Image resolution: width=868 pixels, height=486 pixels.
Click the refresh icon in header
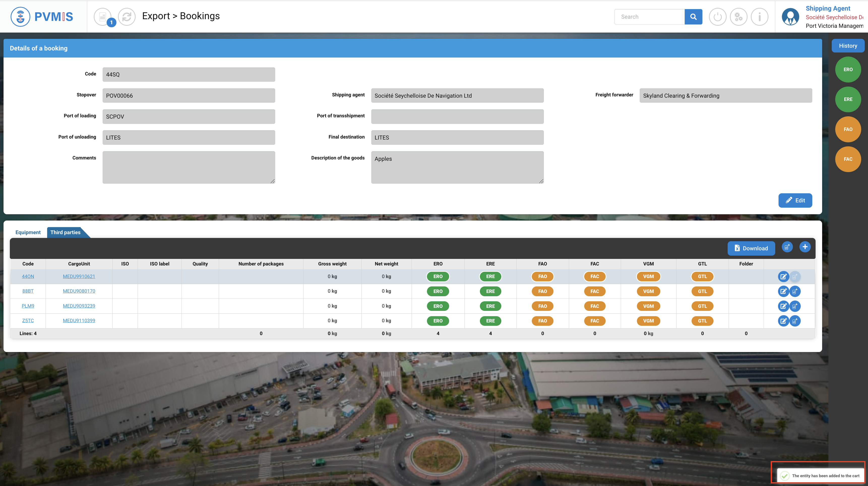coord(127,16)
